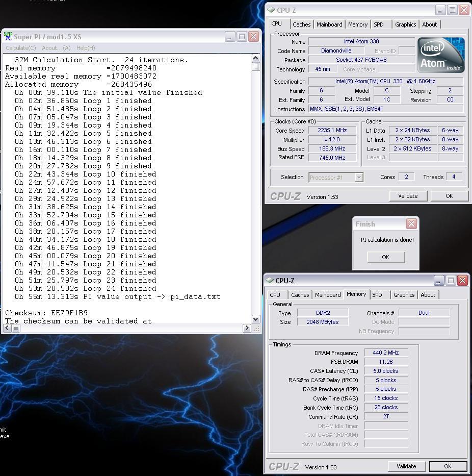Click Checksum: EE79F1B9 line

point(46,313)
